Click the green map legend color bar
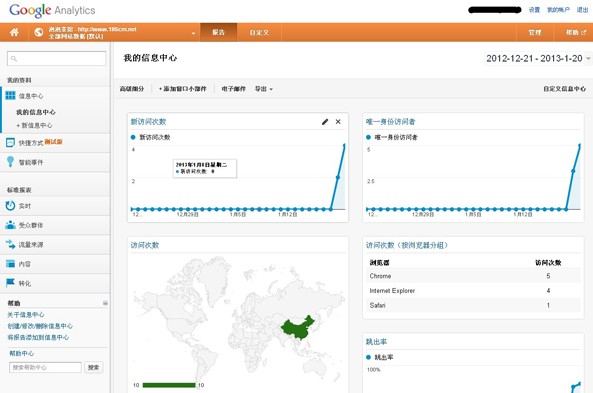 (x=169, y=385)
